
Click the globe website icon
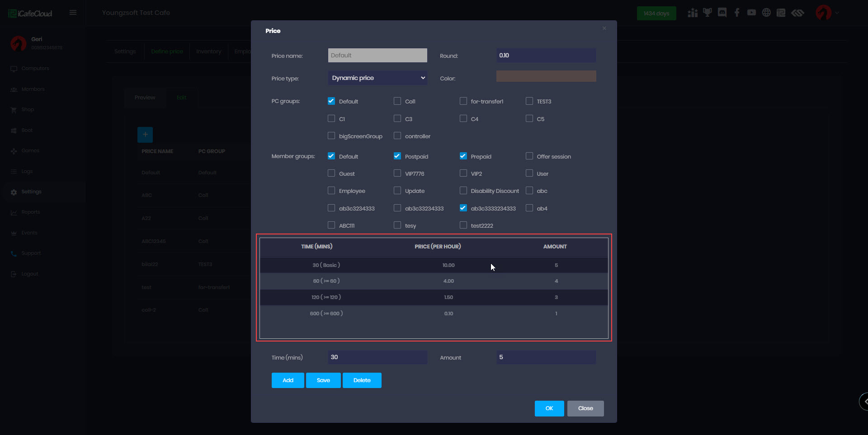point(766,13)
